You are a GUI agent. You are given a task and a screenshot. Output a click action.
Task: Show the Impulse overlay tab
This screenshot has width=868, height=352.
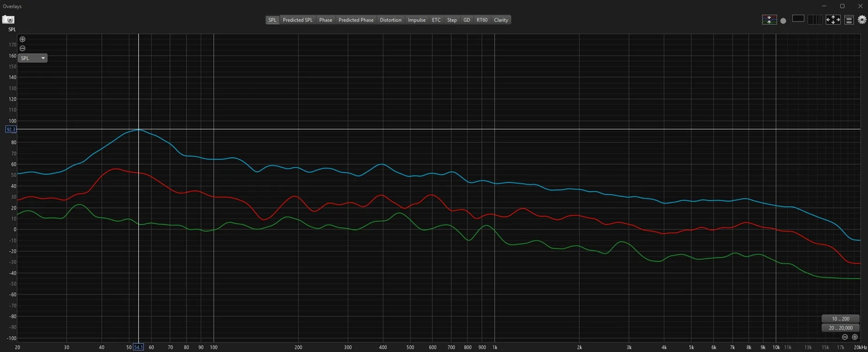416,20
